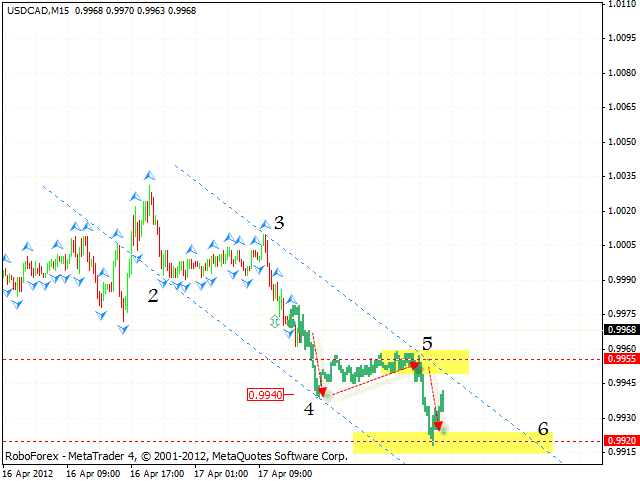Click the red arrowhead at wave 4 low

(x=322, y=394)
